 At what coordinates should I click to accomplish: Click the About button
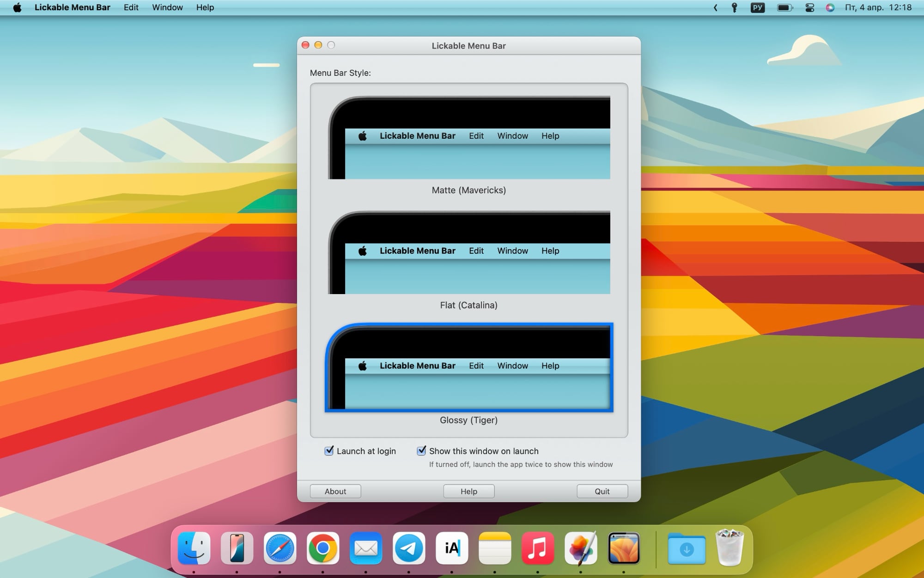335,492
